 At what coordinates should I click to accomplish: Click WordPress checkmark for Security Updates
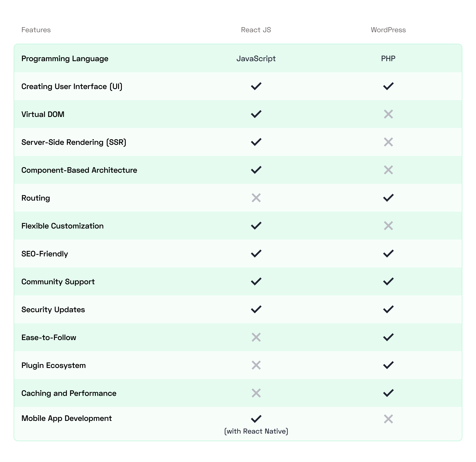388,309
